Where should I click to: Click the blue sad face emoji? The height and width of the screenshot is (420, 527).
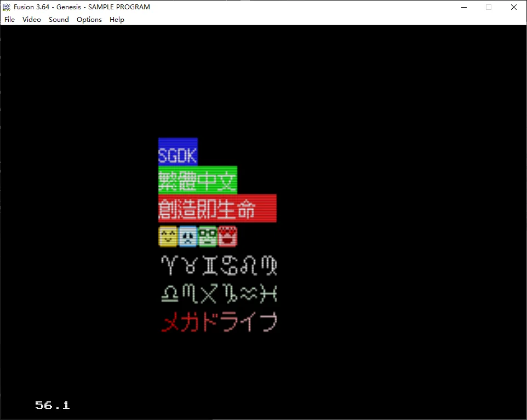(188, 236)
